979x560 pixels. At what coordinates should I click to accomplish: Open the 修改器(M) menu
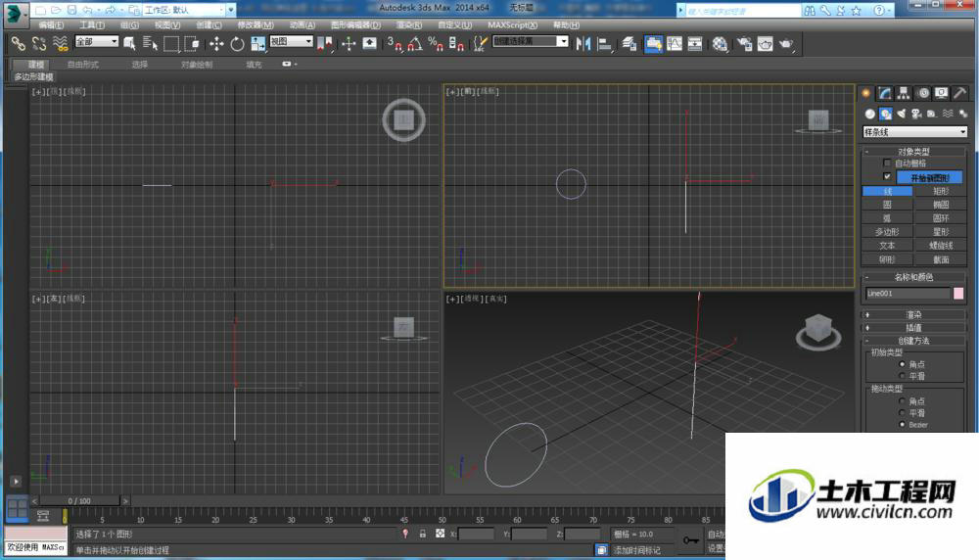point(255,25)
